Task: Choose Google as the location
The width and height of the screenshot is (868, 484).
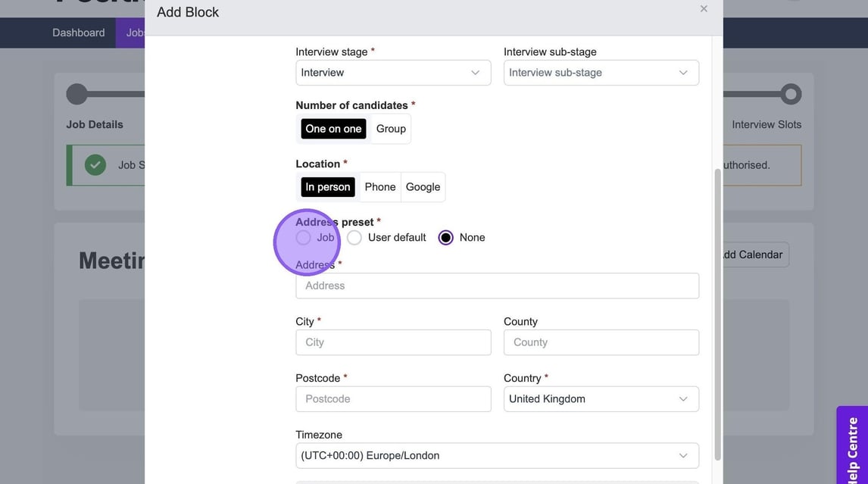Action: click(x=423, y=187)
